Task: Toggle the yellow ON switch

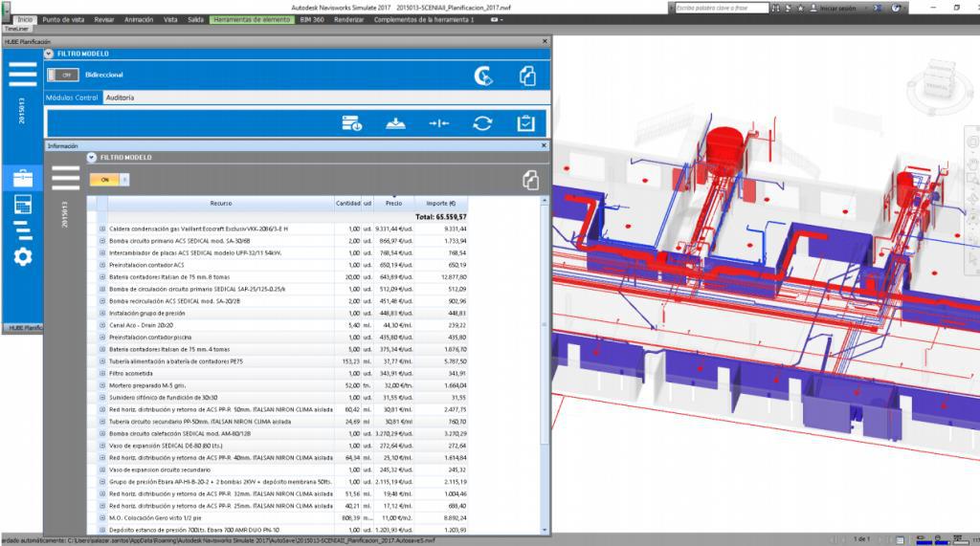Action: [108, 179]
